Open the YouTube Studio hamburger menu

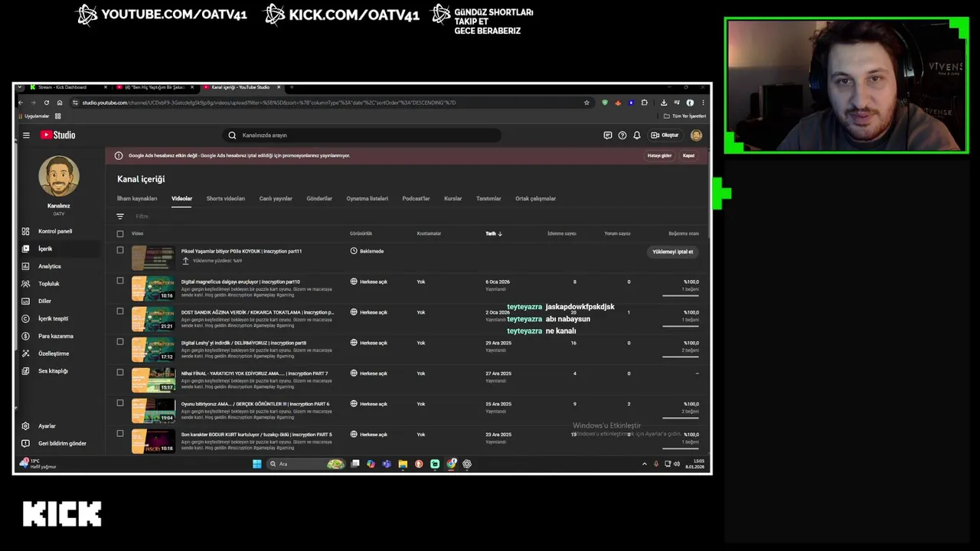tap(26, 135)
